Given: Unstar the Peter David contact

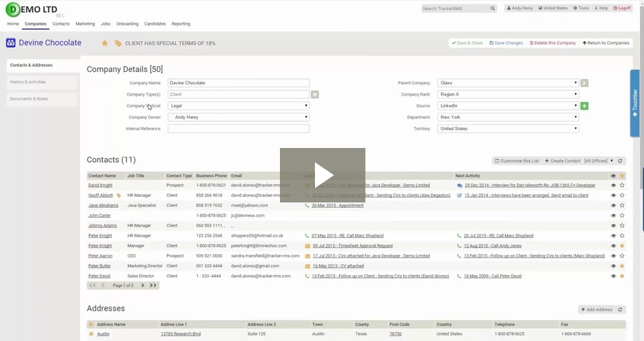Looking at the screenshot, I should [622, 276].
